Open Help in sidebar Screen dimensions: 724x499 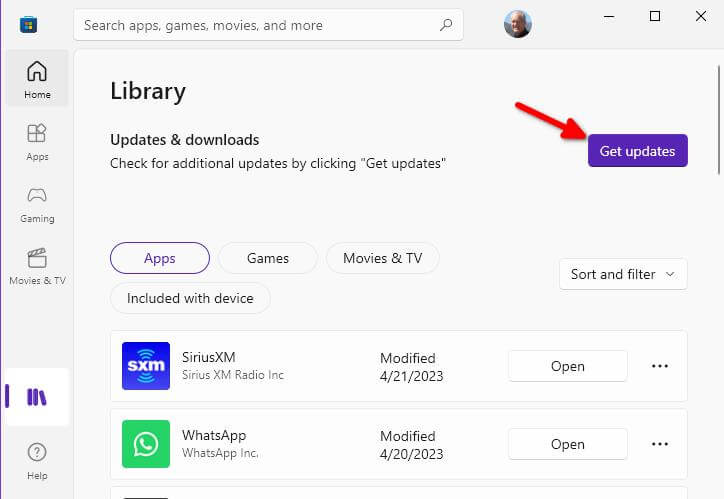[x=37, y=462]
